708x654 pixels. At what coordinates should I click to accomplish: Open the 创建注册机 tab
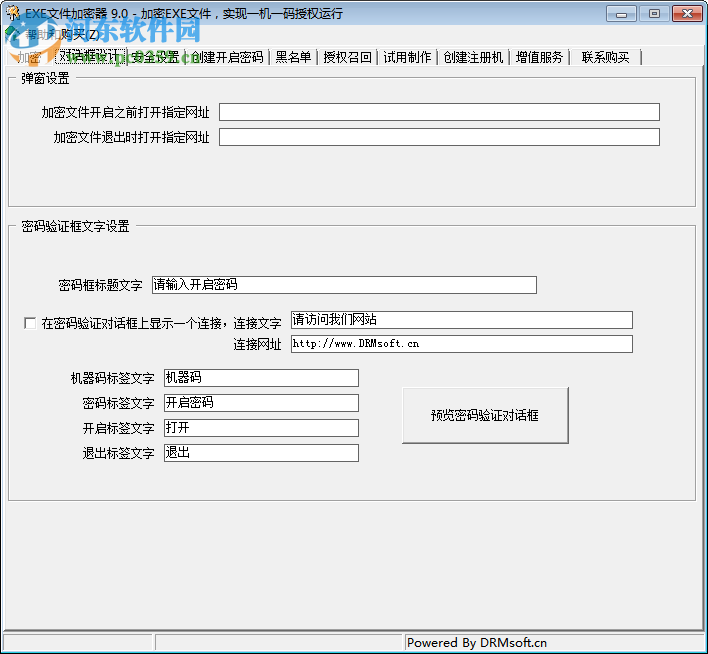(x=473, y=57)
